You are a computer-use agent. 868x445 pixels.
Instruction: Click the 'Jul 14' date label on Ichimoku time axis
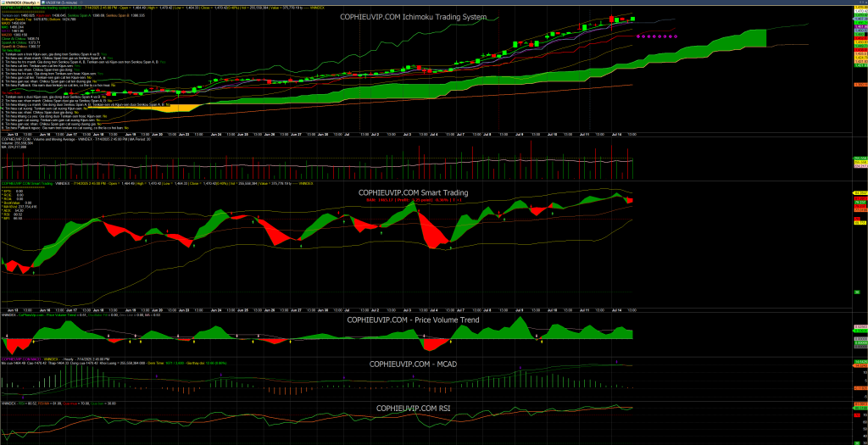pyautogui.click(x=617, y=134)
